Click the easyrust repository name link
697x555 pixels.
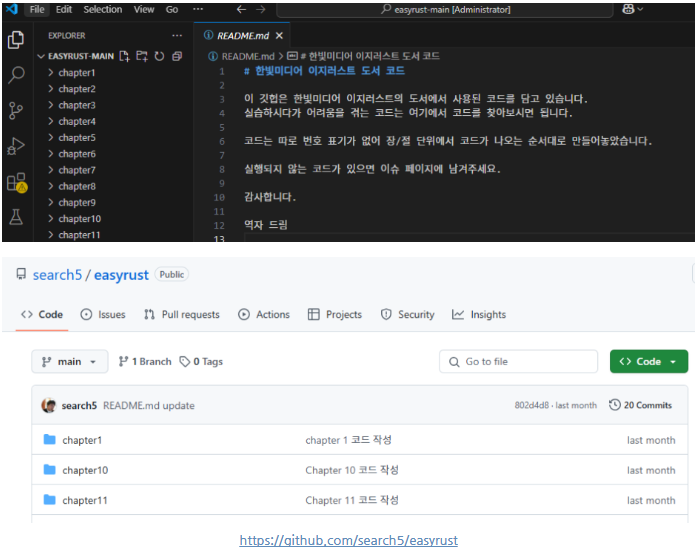121,275
